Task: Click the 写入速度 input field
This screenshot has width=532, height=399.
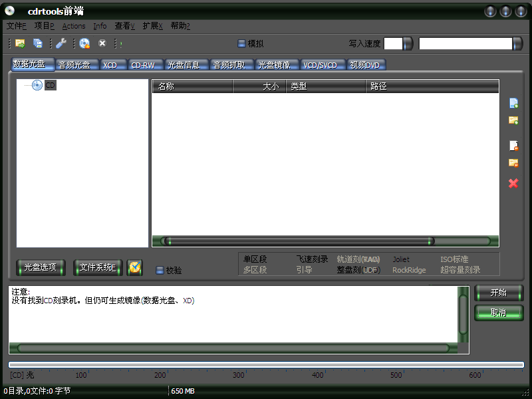Action: click(393, 43)
